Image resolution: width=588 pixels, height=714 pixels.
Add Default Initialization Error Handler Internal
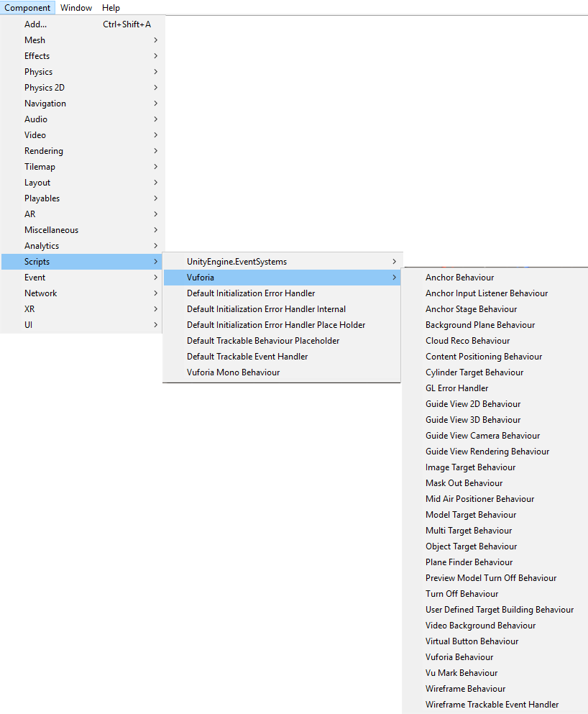coord(282,309)
